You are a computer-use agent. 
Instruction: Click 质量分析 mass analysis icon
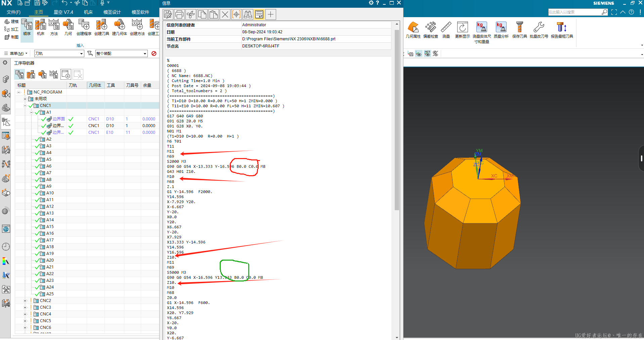click(x=501, y=30)
